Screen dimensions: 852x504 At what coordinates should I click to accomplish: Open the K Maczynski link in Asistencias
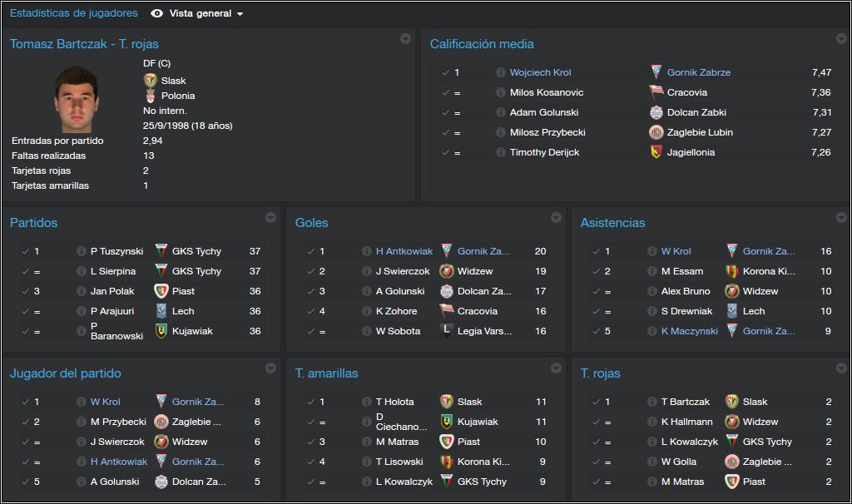[689, 331]
